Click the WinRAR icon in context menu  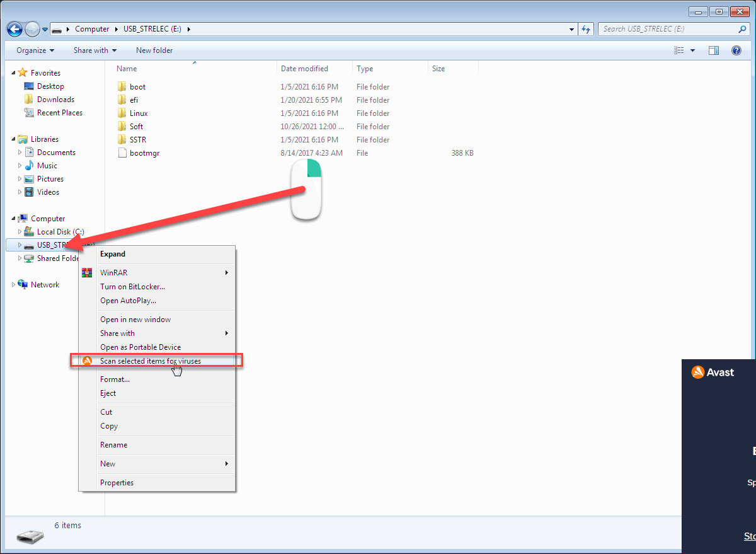pyautogui.click(x=88, y=273)
